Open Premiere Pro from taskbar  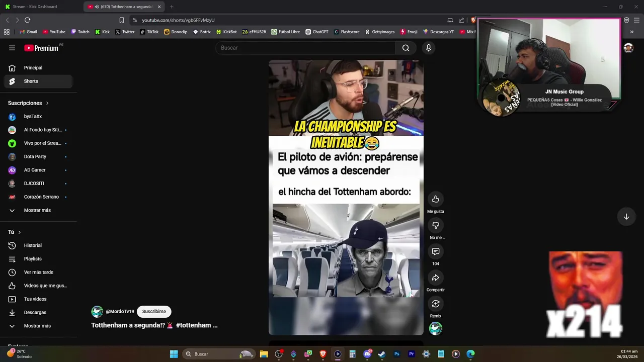pos(412,354)
